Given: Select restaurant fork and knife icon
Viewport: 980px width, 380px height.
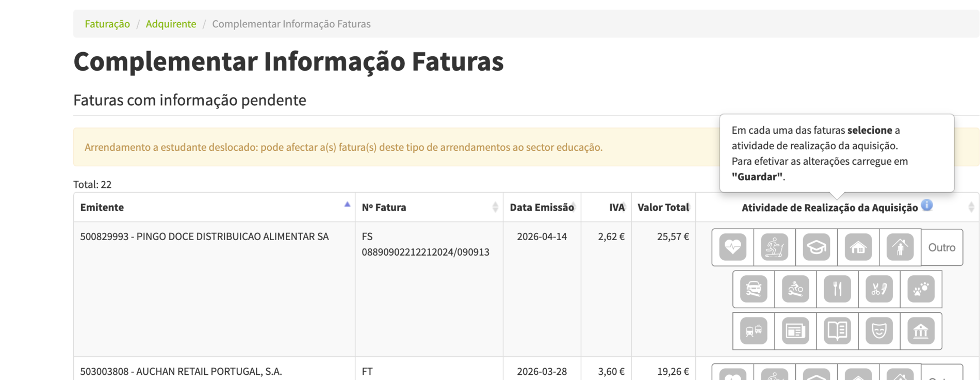Looking at the screenshot, I should [837, 289].
